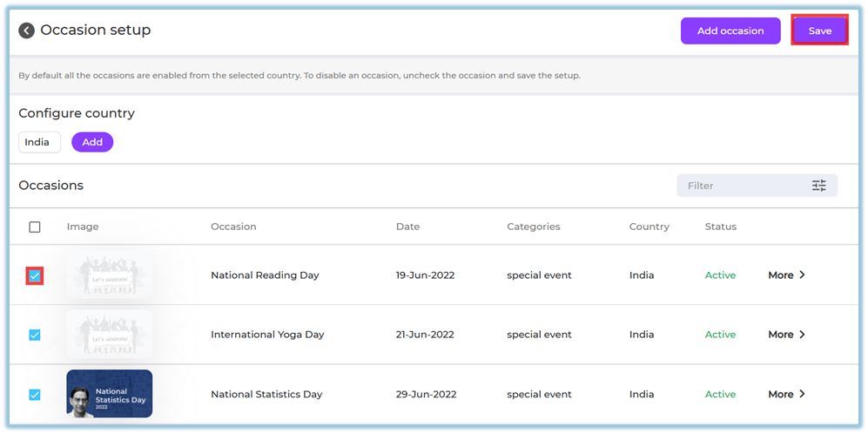Image resolution: width=868 pixels, height=434 pixels.
Task: Click the Date column header
Action: 407,227
